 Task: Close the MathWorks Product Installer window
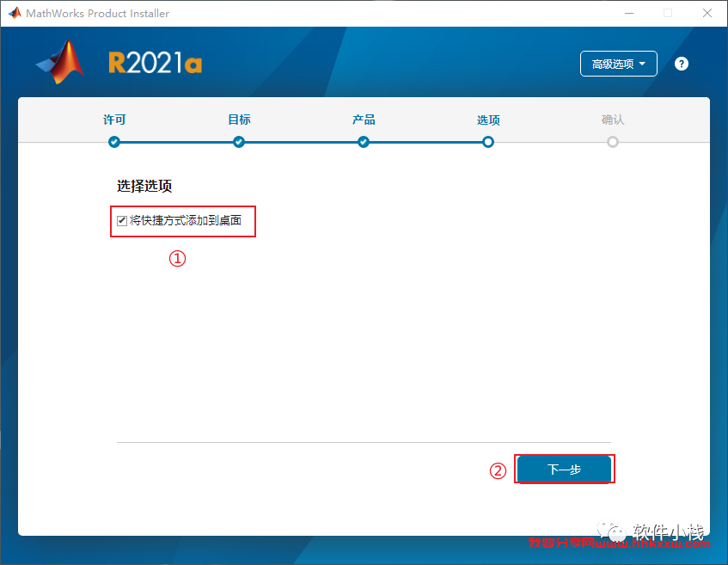[707, 13]
